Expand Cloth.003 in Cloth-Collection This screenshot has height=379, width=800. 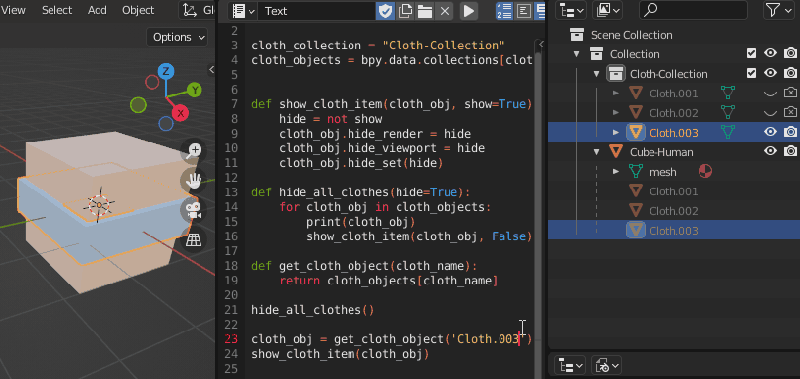[x=616, y=133]
